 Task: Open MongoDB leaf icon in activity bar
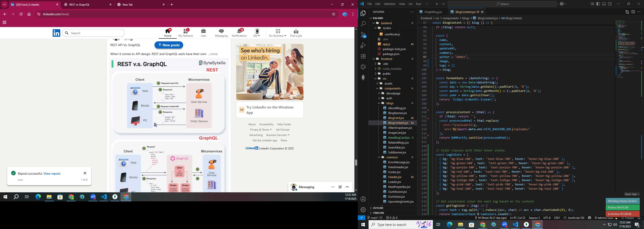click(363, 78)
